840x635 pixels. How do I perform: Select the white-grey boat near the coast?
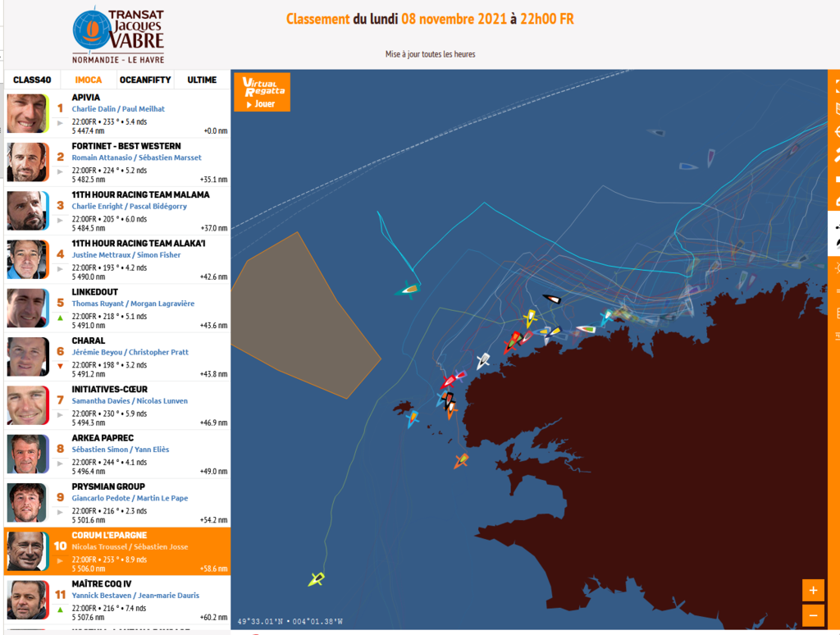(483, 360)
